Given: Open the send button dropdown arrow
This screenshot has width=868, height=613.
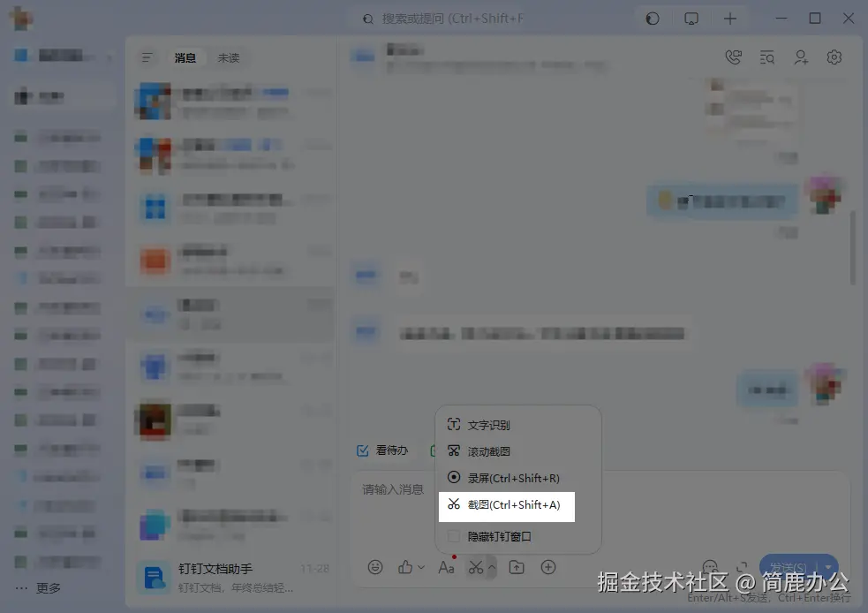Looking at the screenshot, I should (827, 567).
